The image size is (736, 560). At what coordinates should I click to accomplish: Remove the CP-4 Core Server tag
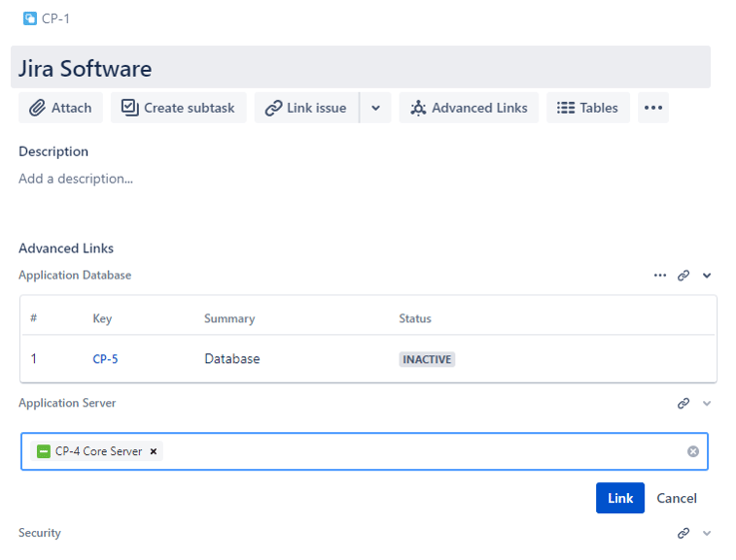[x=154, y=451]
